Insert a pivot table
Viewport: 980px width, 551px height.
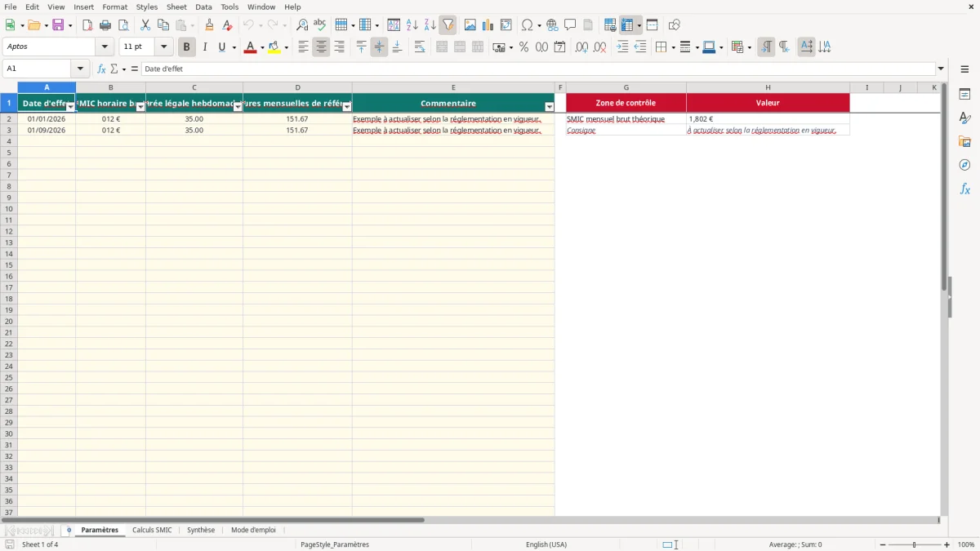click(x=506, y=25)
